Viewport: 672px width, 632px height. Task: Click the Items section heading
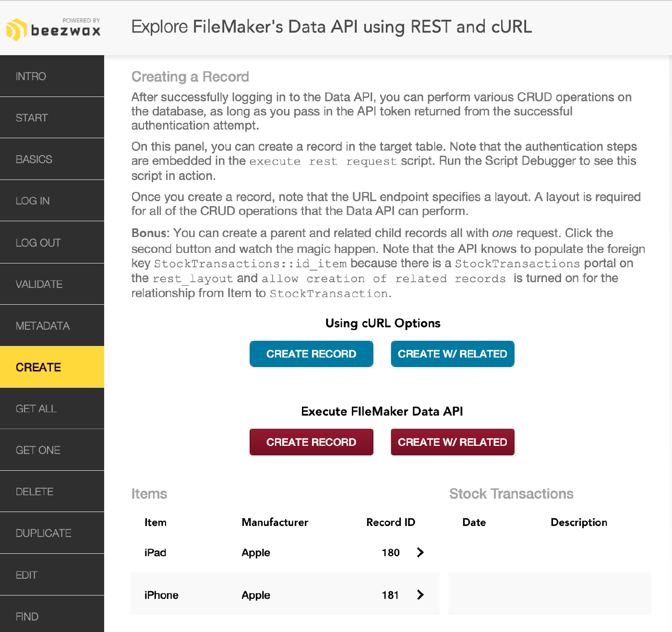[149, 494]
